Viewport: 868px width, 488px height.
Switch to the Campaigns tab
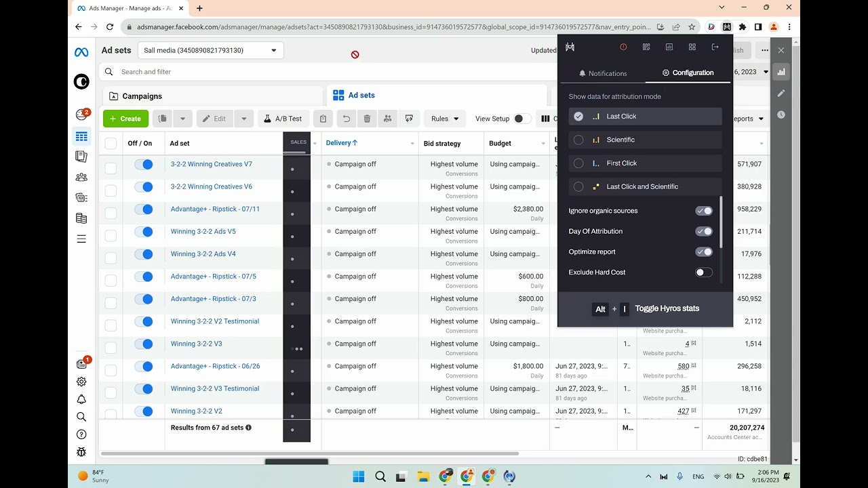(x=214, y=96)
